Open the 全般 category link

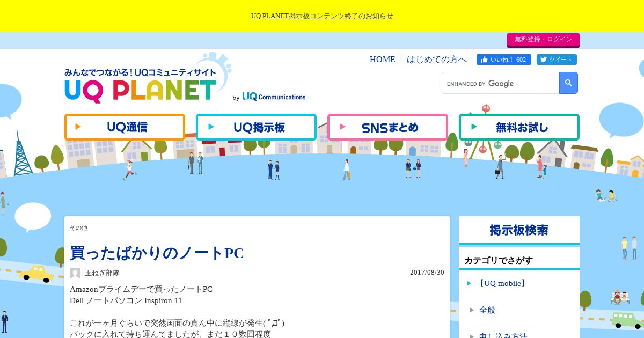click(487, 310)
